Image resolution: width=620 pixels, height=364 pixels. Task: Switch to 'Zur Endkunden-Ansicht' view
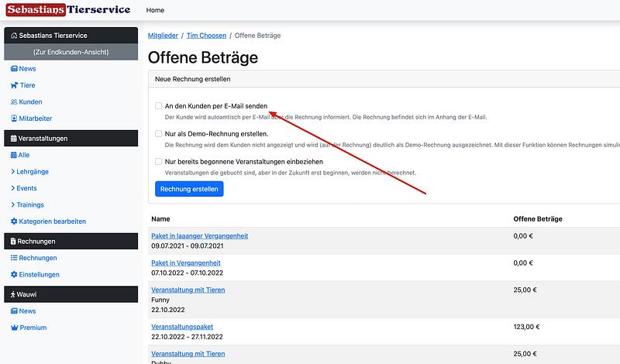pos(71,52)
